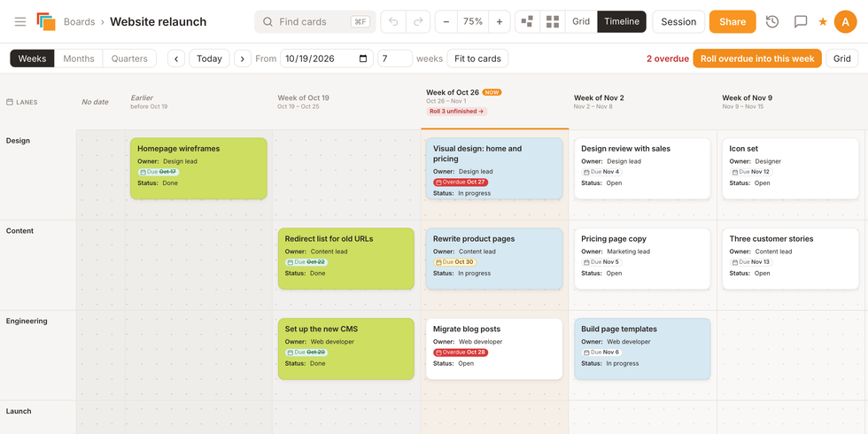Open the Icon set card
868x434 pixels.
[790, 168]
